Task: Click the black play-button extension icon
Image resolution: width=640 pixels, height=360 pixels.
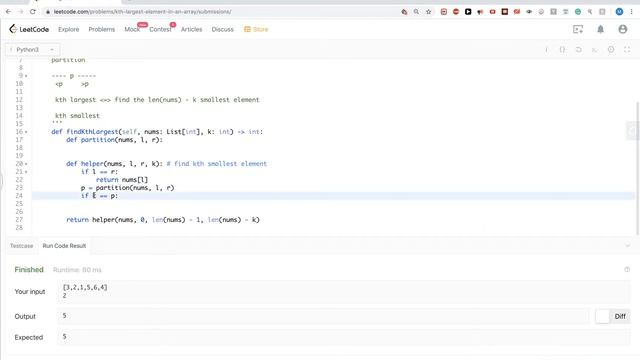Action: (x=468, y=12)
